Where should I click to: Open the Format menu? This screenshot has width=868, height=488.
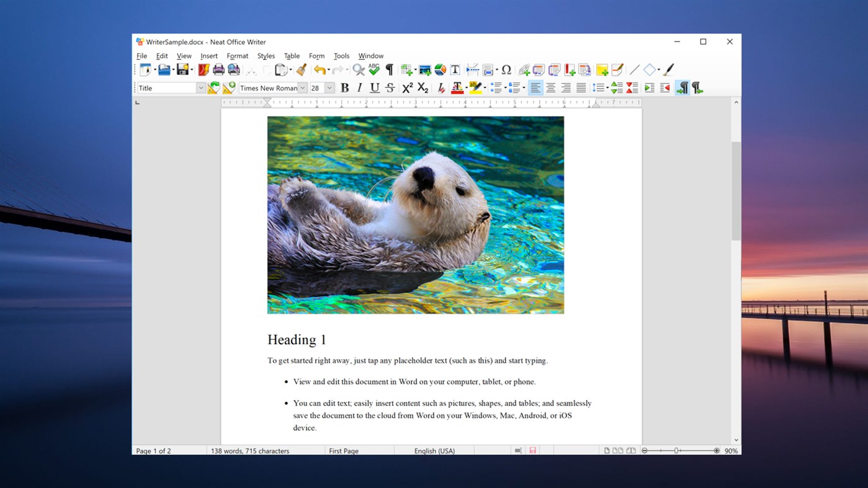[238, 56]
